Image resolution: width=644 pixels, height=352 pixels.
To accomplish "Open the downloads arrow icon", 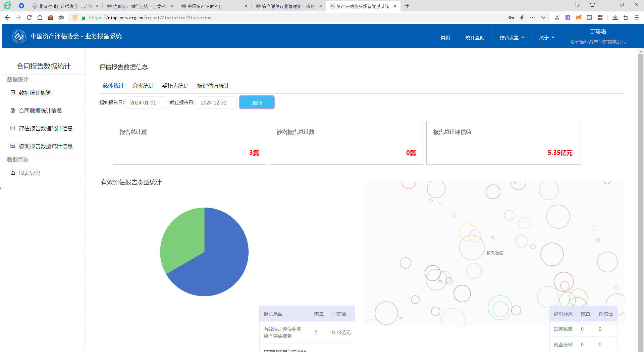I will coord(615,17).
